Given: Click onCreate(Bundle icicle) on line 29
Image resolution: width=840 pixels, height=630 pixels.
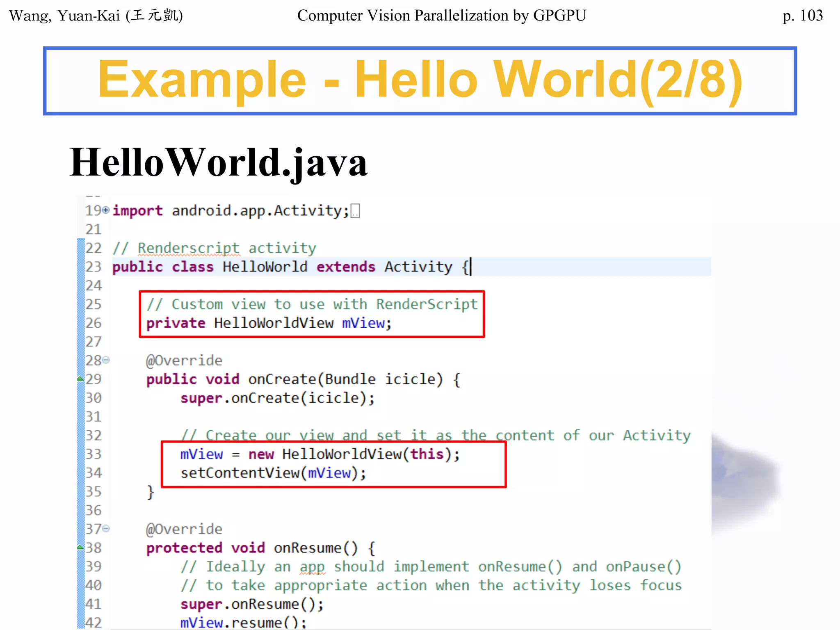Looking at the screenshot, I should pyautogui.click(x=346, y=379).
